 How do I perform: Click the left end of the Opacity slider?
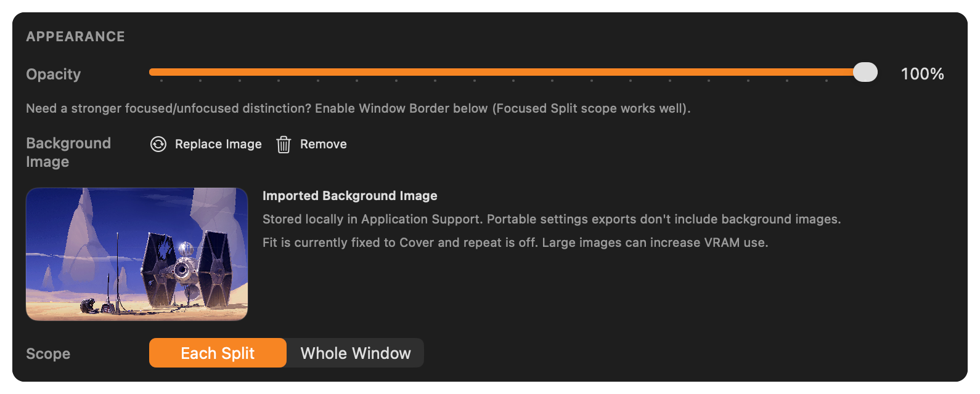(x=152, y=72)
